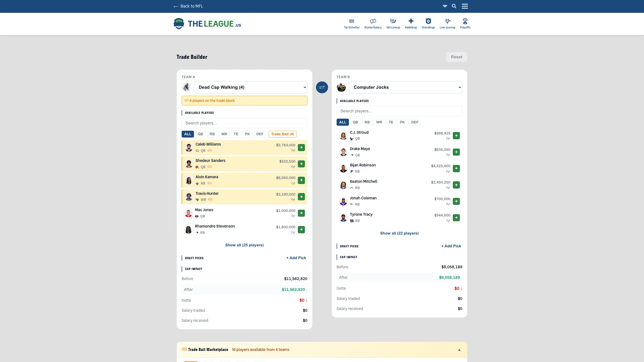Open the Set Lineup nav icon

pos(393,24)
